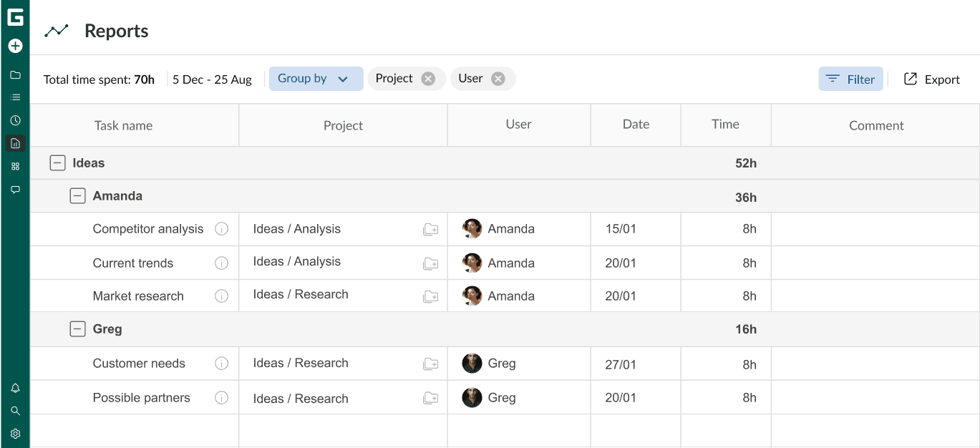
Task: Click the Export button
Action: point(931,79)
